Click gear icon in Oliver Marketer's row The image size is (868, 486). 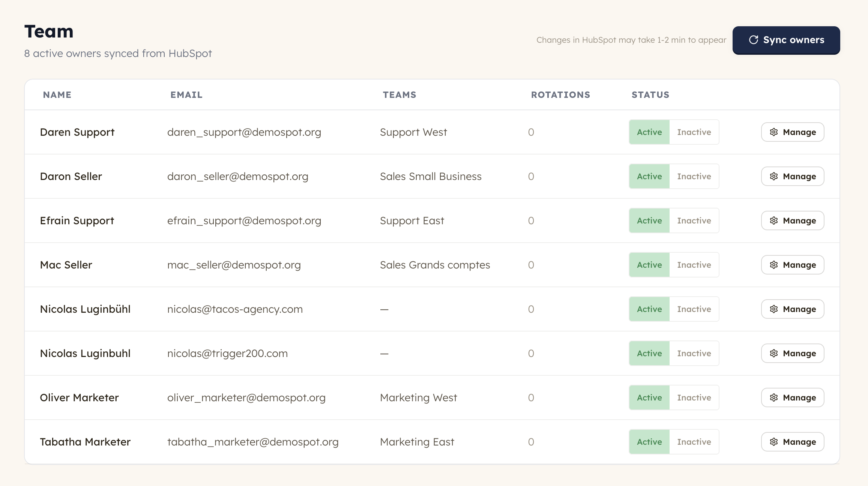(774, 397)
